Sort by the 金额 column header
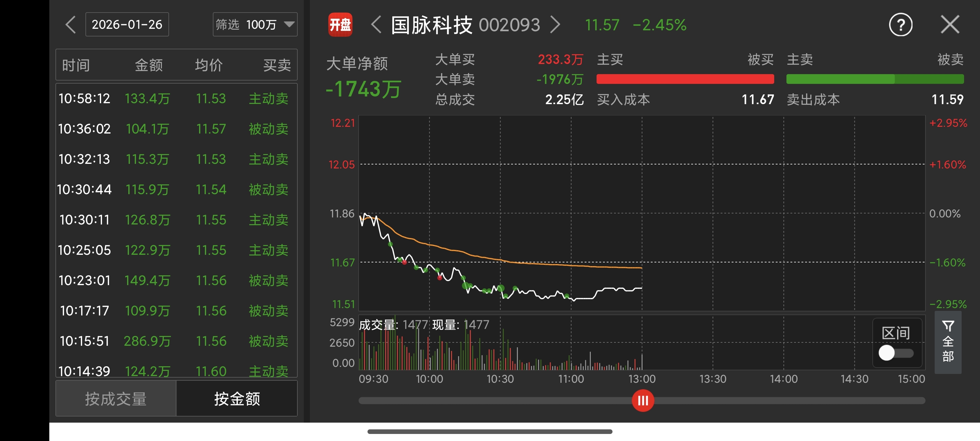980x441 pixels. (x=149, y=65)
